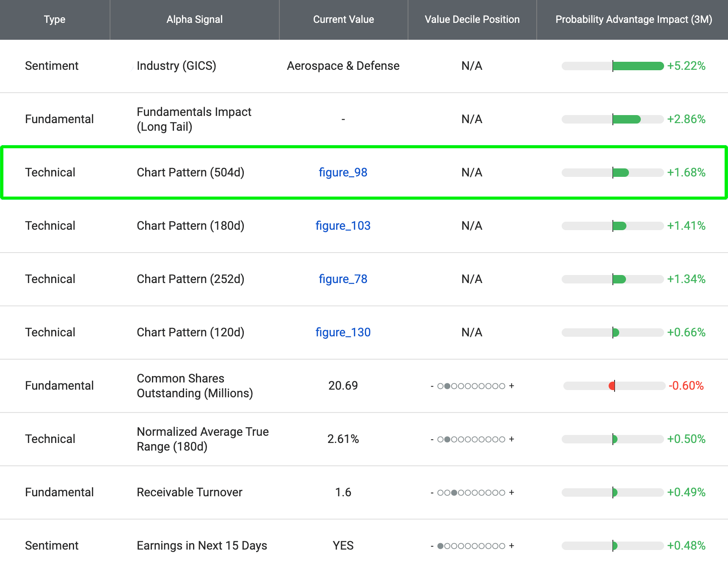The height and width of the screenshot is (572, 728).
Task: Sort by the Current Value column header
Action: pos(343,19)
